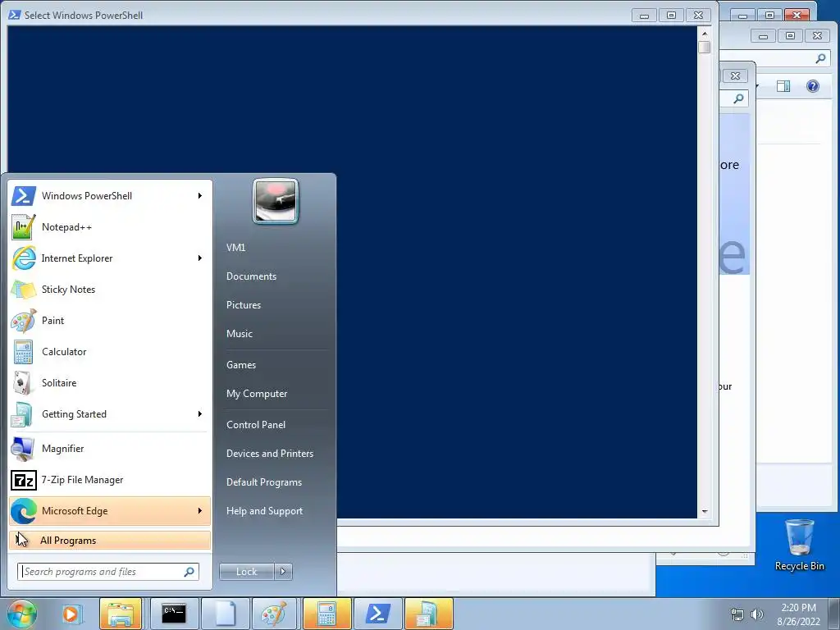Open Windows PowerShell from Start menu
The width and height of the screenshot is (840, 630).
coord(110,196)
